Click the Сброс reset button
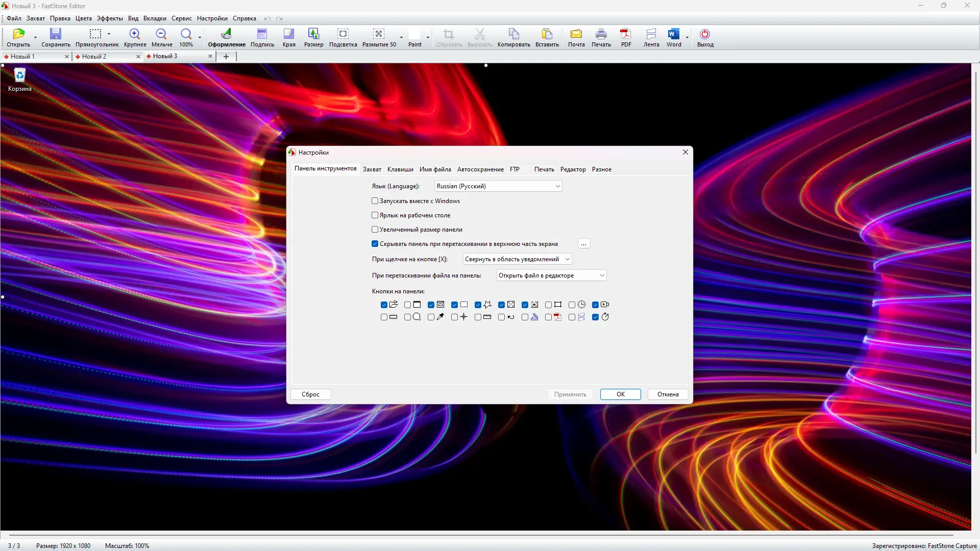Viewport: 980px width, 551px height. click(x=310, y=394)
